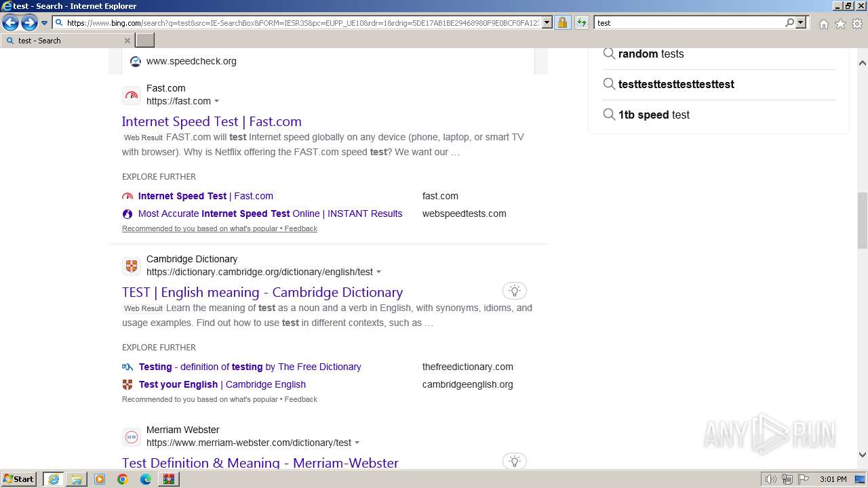Click the Speedcheck site favicon
Viewport: 868px width, 488px height.
[x=136, y=61]
